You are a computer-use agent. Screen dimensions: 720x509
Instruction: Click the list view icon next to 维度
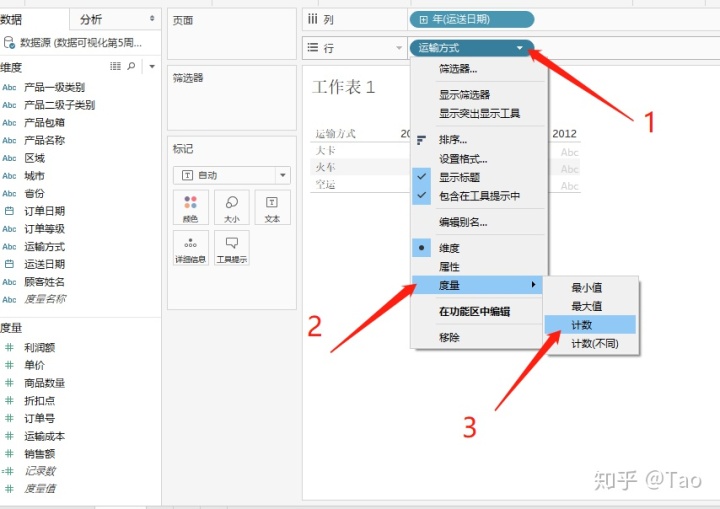click(115, 67)
